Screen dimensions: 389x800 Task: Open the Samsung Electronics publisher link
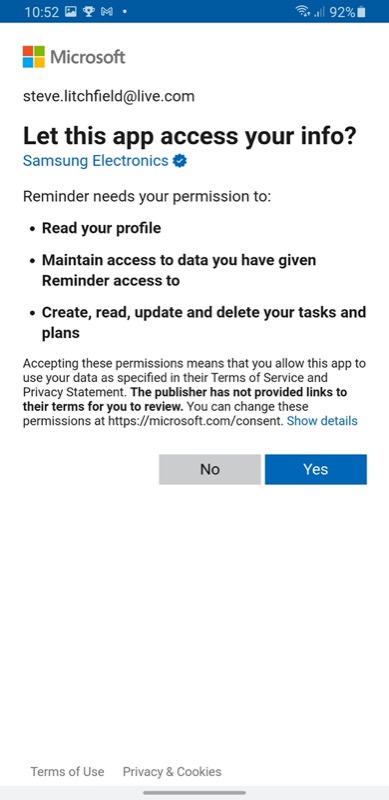coord(95,161)
